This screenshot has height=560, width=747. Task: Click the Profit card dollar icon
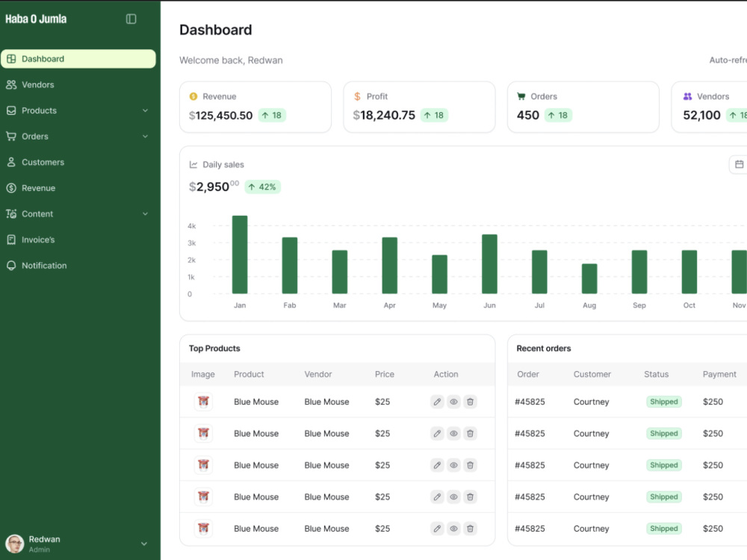click(357, 96)
